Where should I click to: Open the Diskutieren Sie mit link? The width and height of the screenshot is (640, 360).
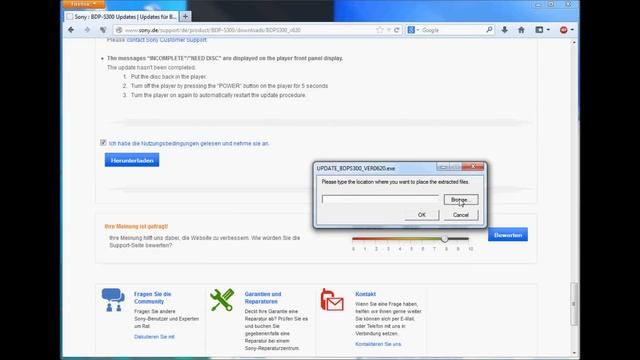pos(154,337)
